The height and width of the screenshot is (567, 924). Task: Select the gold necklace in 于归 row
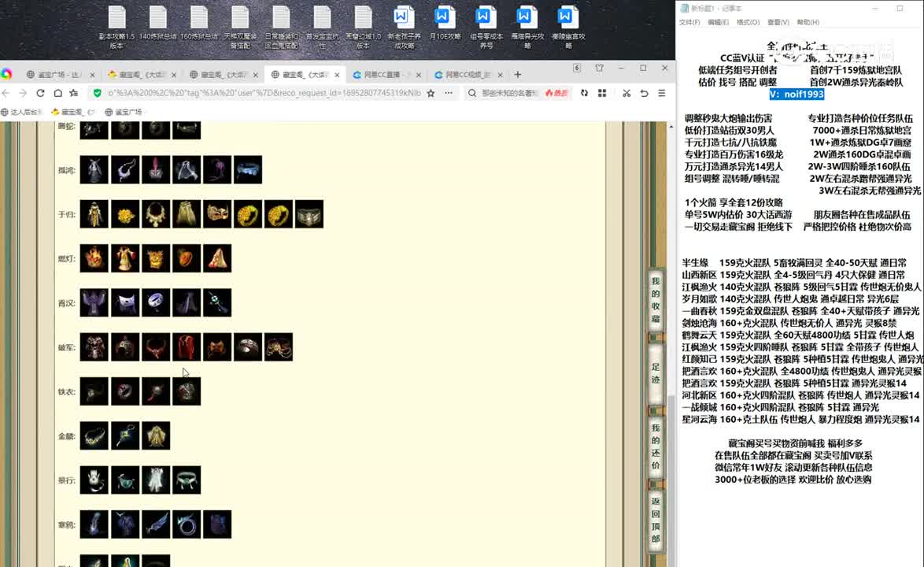(156, 214)
